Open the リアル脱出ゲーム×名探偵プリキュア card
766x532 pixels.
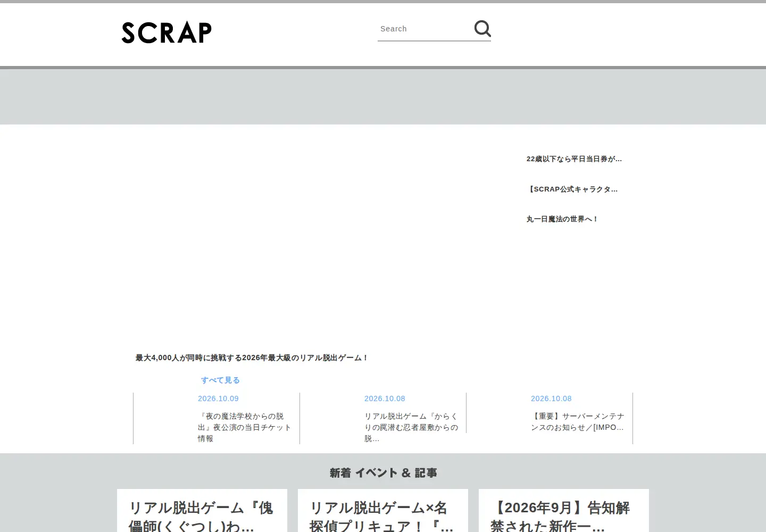point(383,511)
